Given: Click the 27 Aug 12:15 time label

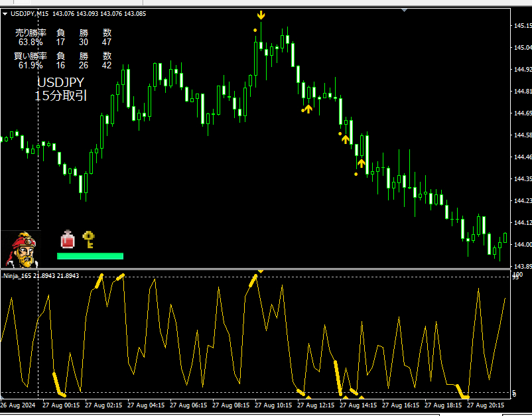Looking at the screenshot, I should pos(316,405).
